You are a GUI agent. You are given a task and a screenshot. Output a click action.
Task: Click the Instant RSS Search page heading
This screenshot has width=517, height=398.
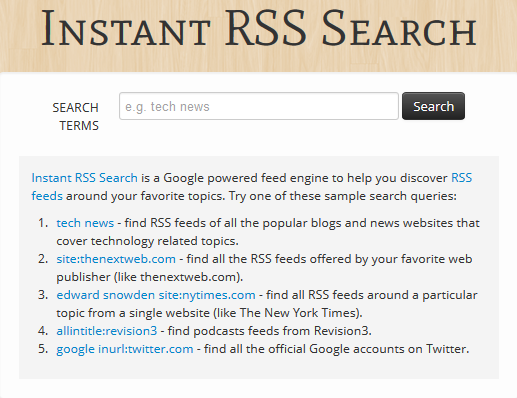click(x=259, y=28)
